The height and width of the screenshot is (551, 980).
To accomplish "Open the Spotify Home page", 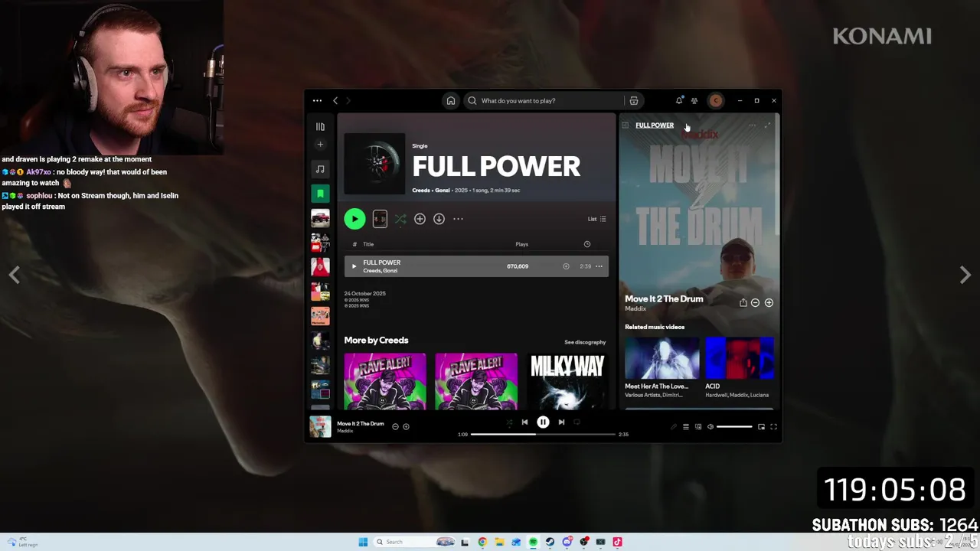I will (451, 100).
